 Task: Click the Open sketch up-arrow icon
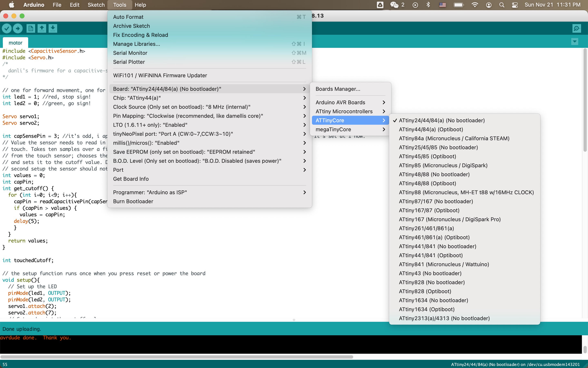click(42, 28)
